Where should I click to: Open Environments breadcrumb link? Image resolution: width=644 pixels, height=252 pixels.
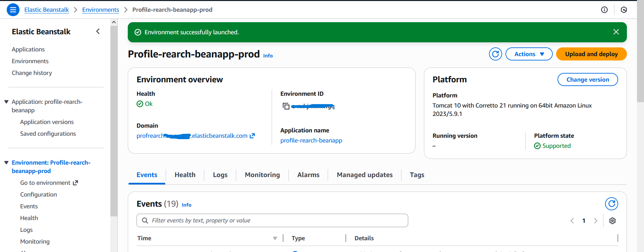(101, 10)
